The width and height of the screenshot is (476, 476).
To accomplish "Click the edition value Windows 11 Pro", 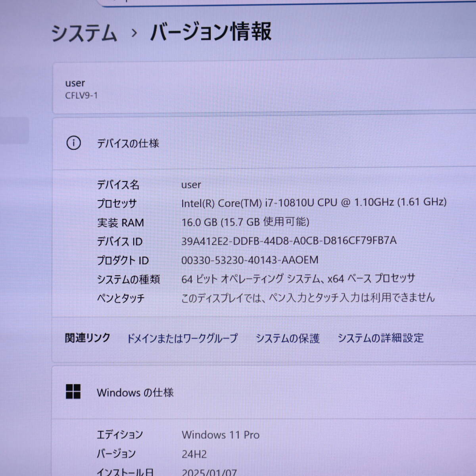I will click(x=221, y=435).
